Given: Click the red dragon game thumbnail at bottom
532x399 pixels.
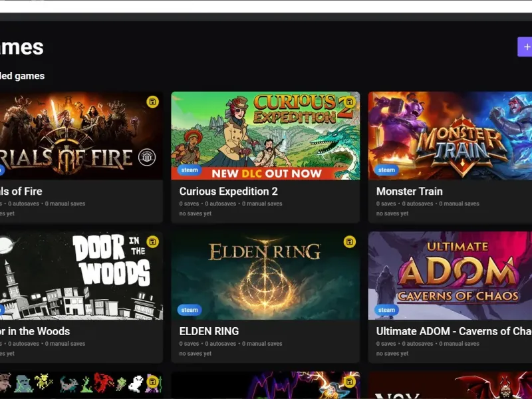Looking at the screenshot, I should pyautogui.click(x=450, y=385).
